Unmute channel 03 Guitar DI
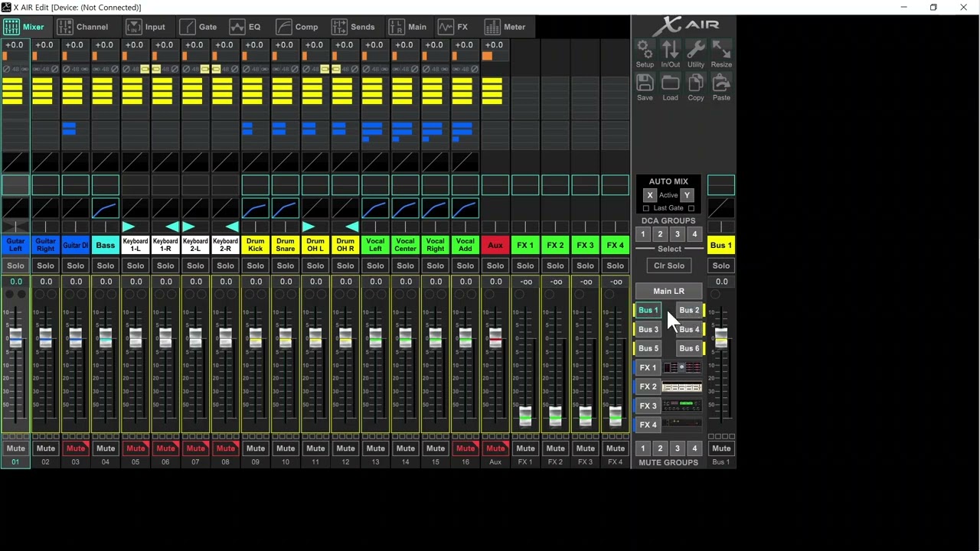The width and height of the screenshot is (980, 551). click(75, 448)
